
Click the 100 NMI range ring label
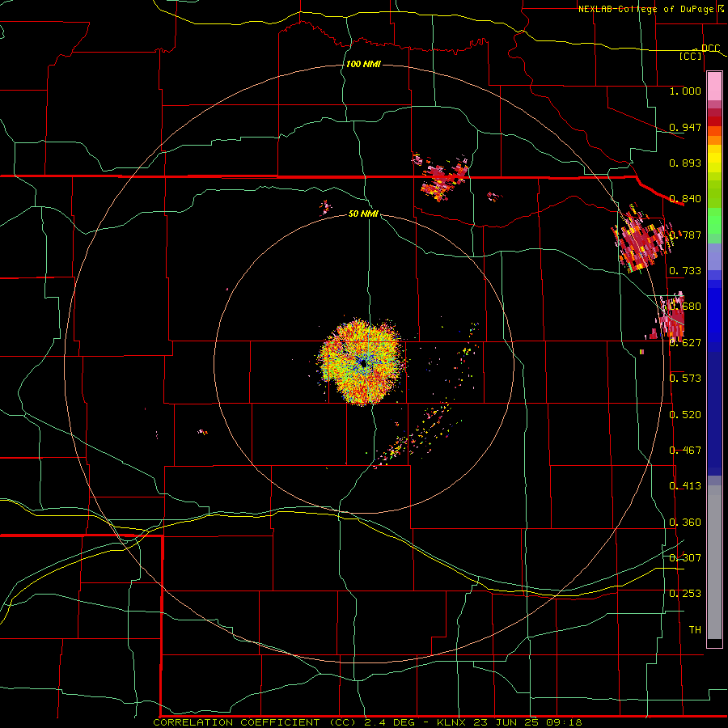(363, 64)
